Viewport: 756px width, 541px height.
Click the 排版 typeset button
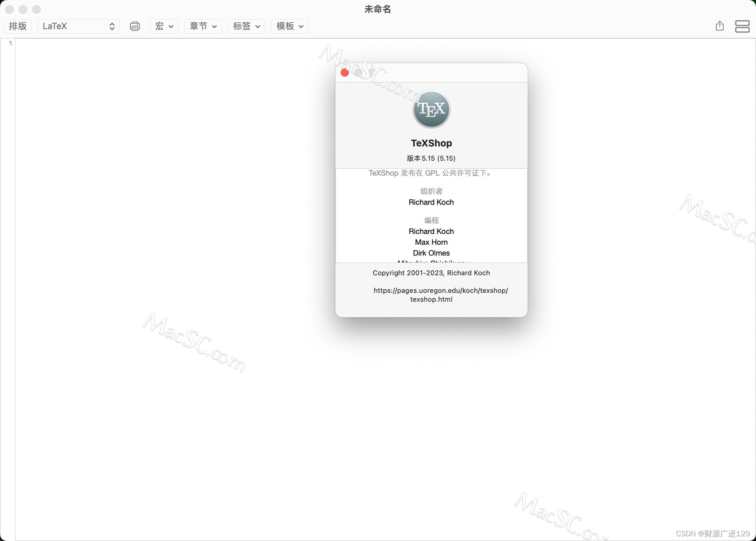[18, 26]
